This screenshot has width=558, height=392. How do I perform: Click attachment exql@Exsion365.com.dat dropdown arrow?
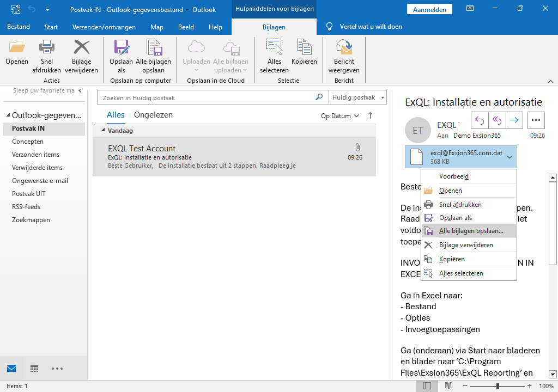coord(510,157)
